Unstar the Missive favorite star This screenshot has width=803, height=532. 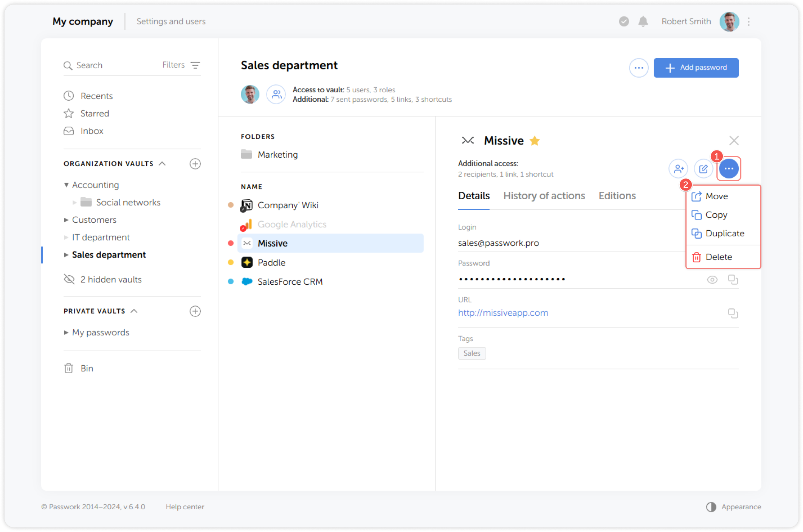click(x=535, y=140)
